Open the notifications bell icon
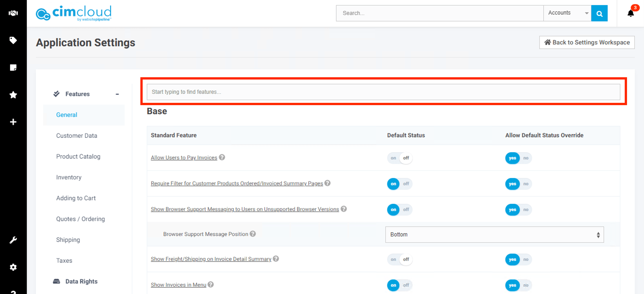Screen dimensions: 644x294 point(630,13)
